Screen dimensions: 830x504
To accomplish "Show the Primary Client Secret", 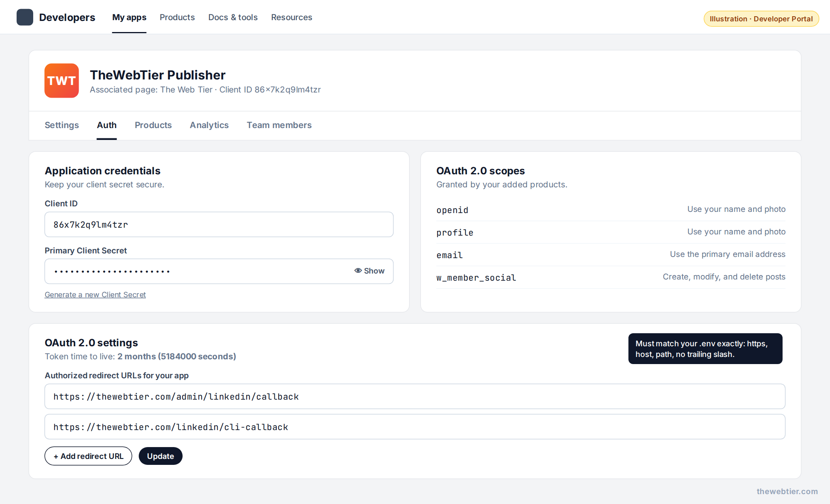I will coord(370,271).
